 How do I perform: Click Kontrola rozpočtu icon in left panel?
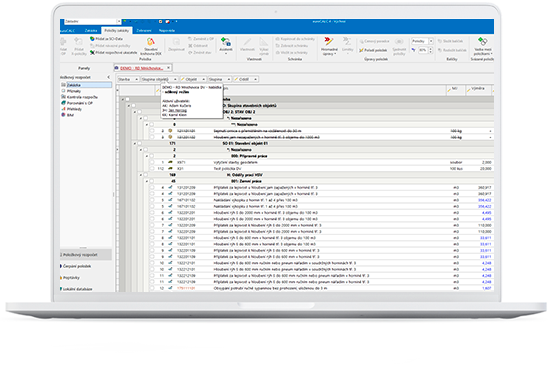pyautogui.click(x=63, y=97)
